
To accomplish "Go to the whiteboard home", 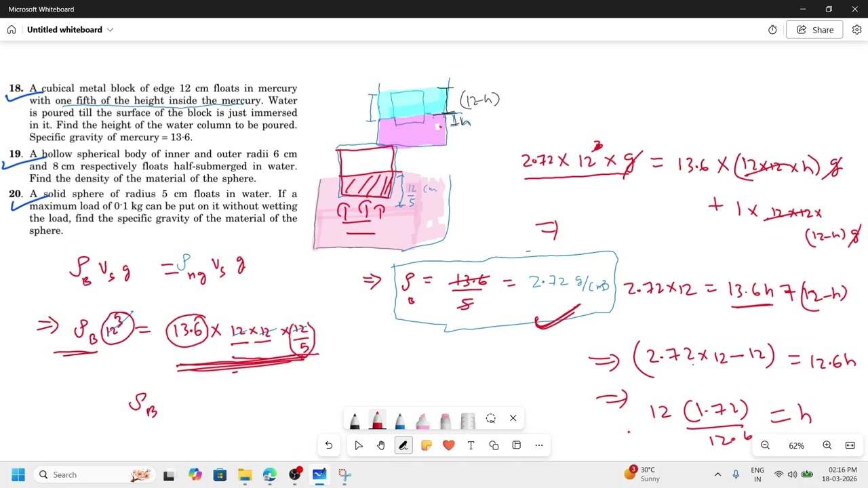I will tap(12, 30).
